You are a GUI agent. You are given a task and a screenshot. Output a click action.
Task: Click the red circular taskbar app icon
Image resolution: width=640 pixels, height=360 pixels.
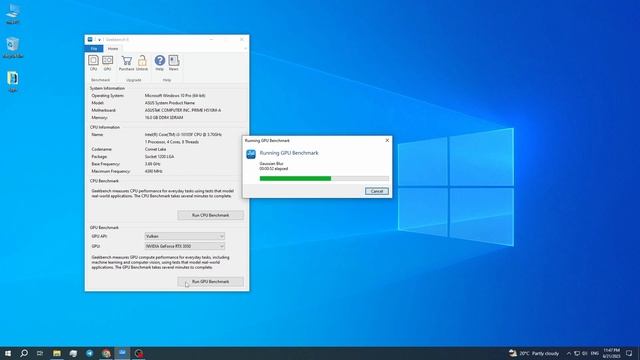pyautogui.click(x=139, y=353)
